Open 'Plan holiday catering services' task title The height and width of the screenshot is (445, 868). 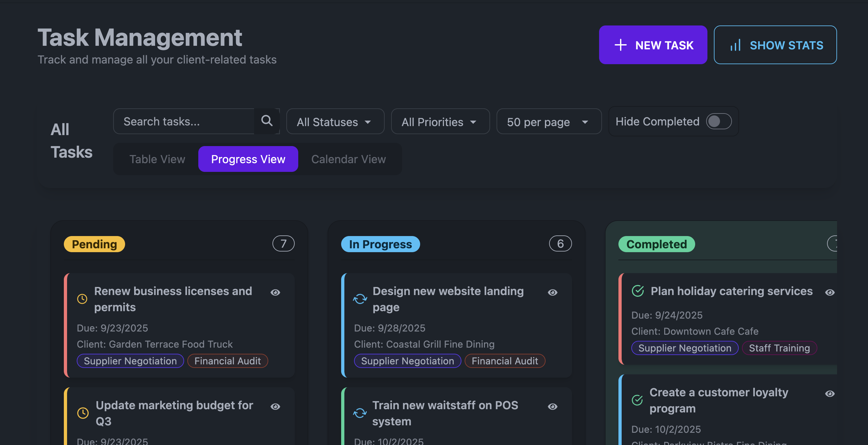point(732,291)
